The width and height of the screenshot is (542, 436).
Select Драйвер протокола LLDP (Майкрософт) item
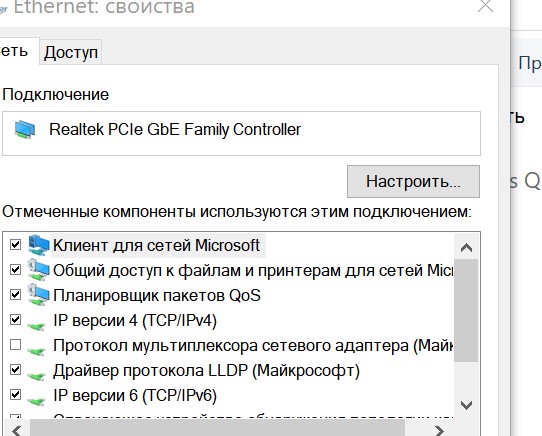click(206, 371)
